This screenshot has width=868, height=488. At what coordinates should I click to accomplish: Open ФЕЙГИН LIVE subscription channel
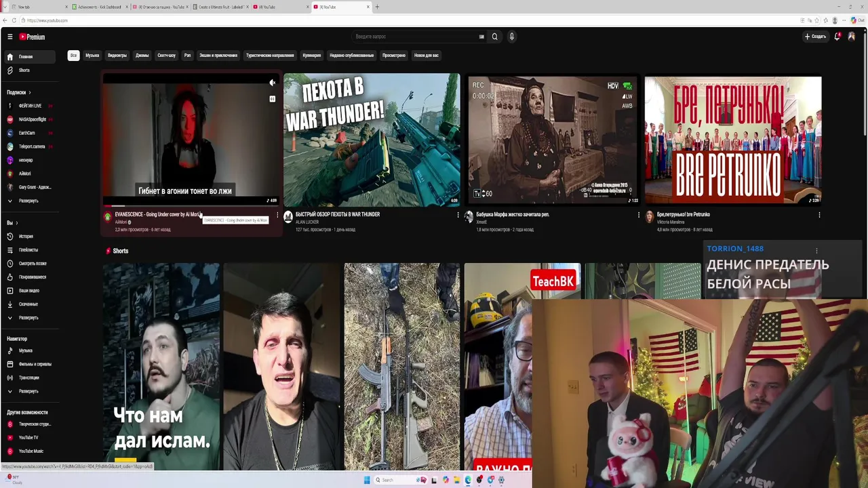28,106
